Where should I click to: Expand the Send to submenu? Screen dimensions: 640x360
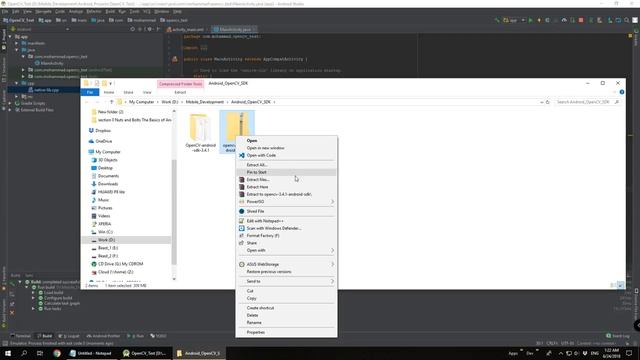click(287, 281)
